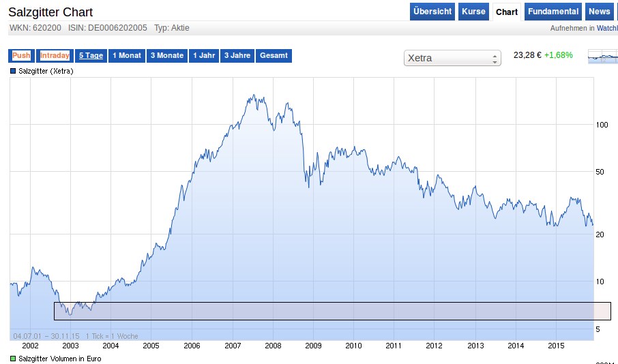
Task: Go to the News tab
Action: pos(599,12)
